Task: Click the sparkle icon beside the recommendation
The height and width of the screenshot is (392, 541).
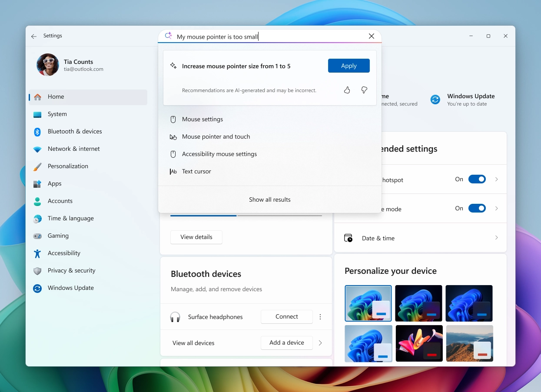Action: tap(173, 66)
